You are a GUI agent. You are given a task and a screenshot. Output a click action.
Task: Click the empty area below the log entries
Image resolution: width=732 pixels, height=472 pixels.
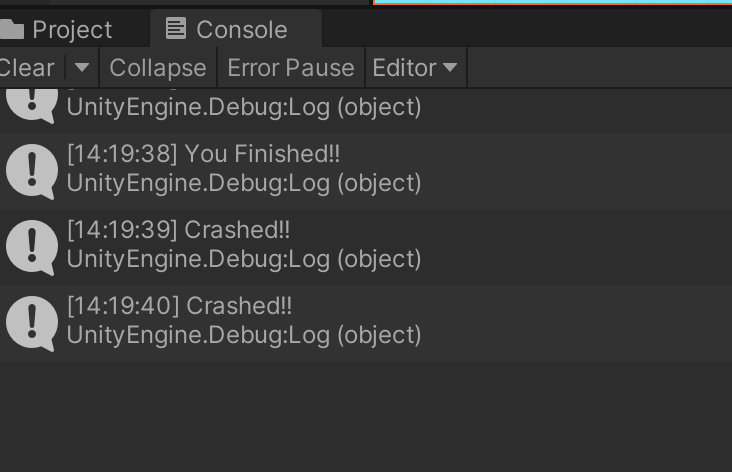click(366, 416)
